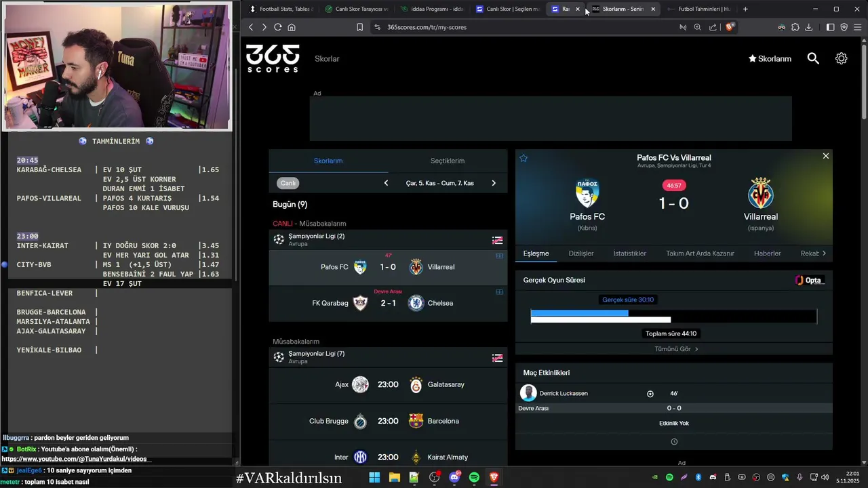Select the Takım Art Arda Kazanır tab
Viewport: 868px width, 488px height.
[700, 253]
